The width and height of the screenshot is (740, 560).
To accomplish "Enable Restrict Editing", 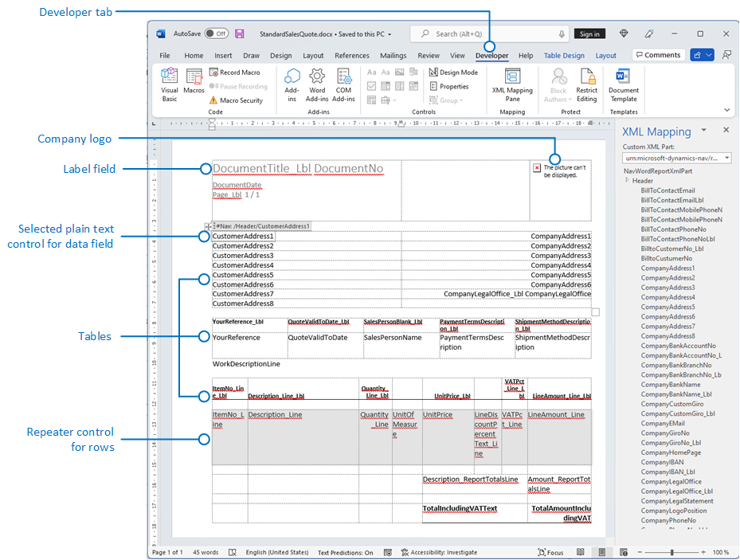I will point(587,82).
